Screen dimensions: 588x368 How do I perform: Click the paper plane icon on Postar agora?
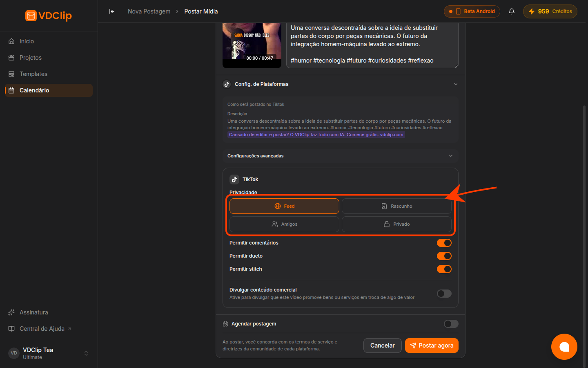click(x=413, y=346)
